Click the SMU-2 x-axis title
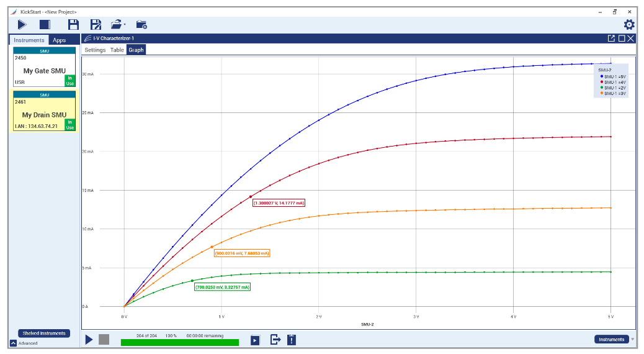 [x=367, y=324]
